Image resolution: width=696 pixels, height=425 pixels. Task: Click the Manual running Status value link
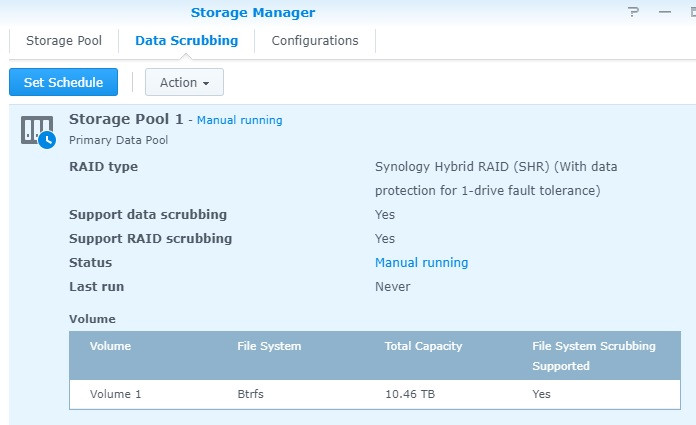coord(421,263)
